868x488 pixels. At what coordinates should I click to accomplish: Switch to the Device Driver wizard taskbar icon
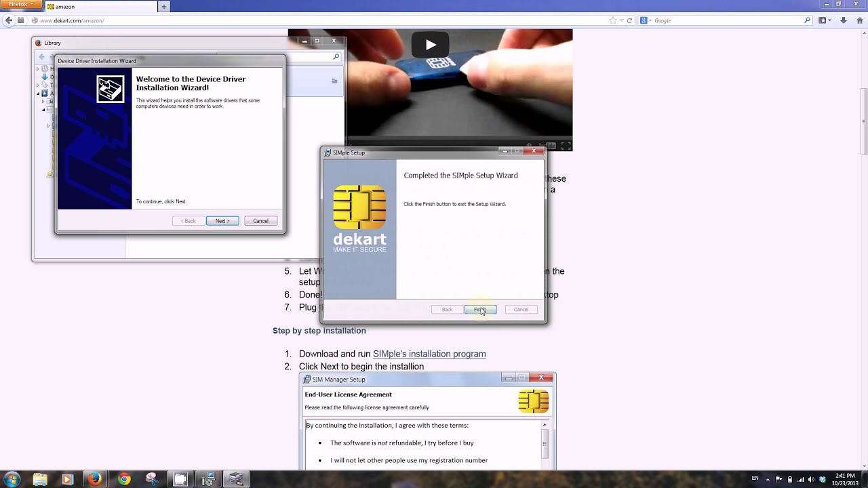tap(236, 479)
